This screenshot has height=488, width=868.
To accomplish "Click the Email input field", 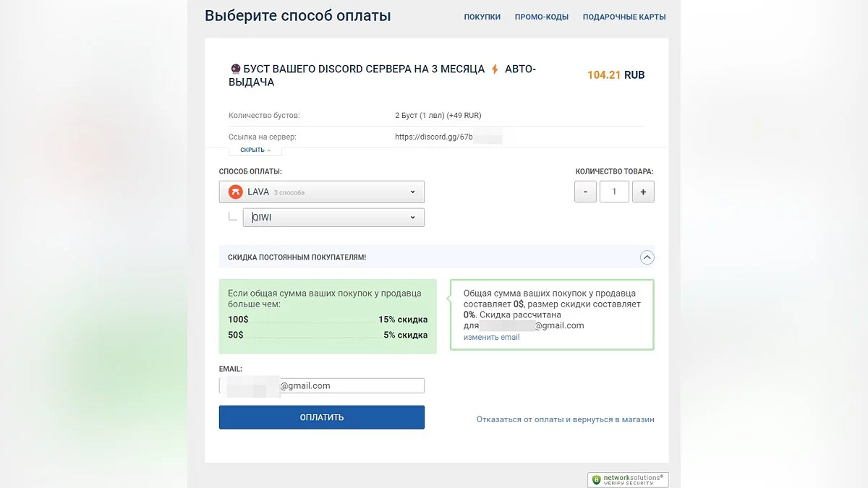I will tap(322, 386).
